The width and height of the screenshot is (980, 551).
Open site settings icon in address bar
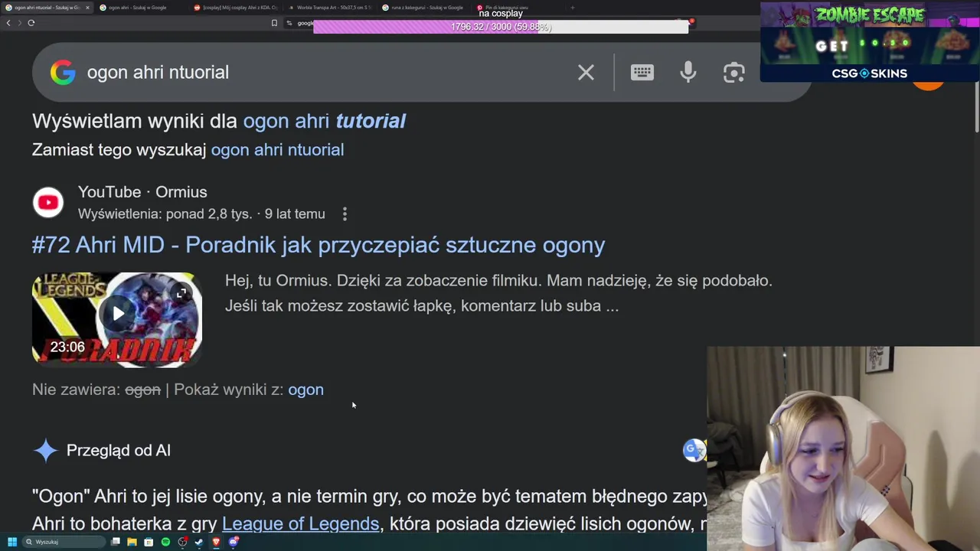point(289,23)
